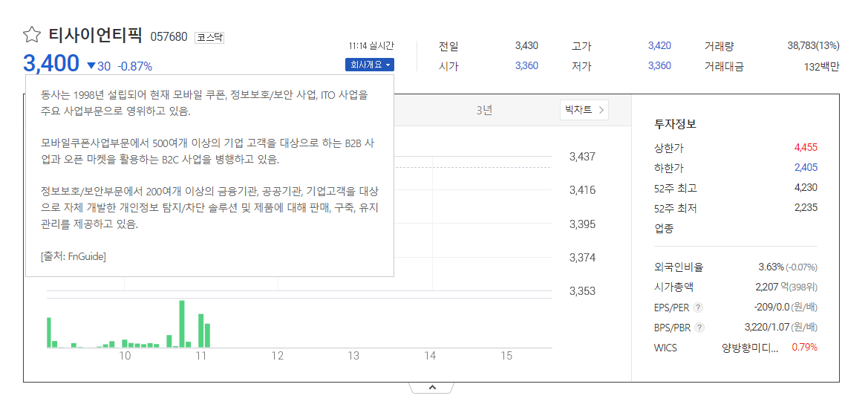Click the BPS/PBR question mark help icon
868x413 pixels.
[699, 328]
